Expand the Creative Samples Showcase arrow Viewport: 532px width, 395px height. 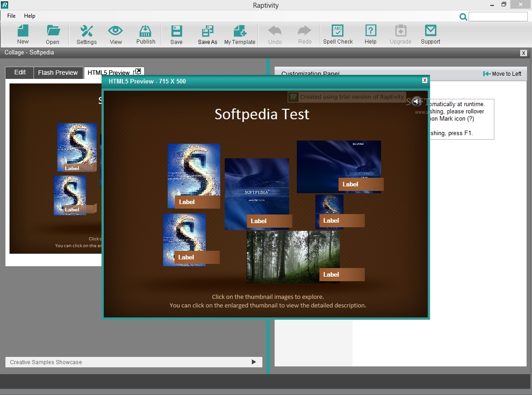(x=254, y=362)
